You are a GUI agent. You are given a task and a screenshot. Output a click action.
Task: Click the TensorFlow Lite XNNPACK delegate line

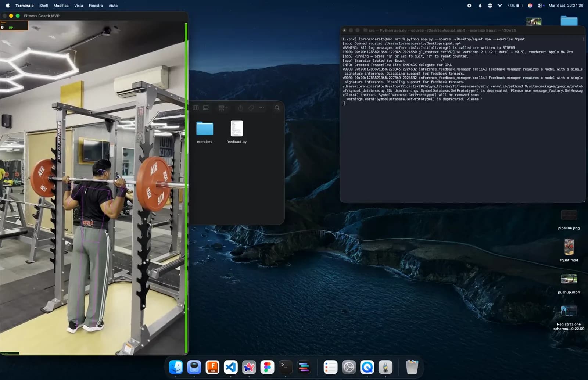coord(398,65)
